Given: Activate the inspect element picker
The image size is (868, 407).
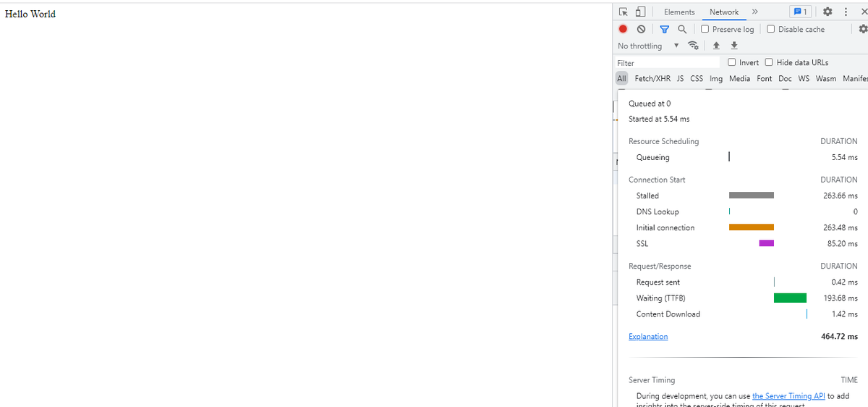Looking at the screenshot, I should tap(624, 12).
